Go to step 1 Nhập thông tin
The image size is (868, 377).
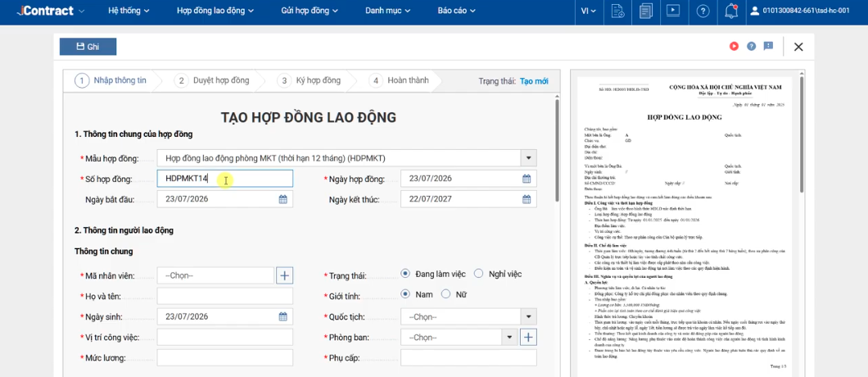[x=111, y=80]
